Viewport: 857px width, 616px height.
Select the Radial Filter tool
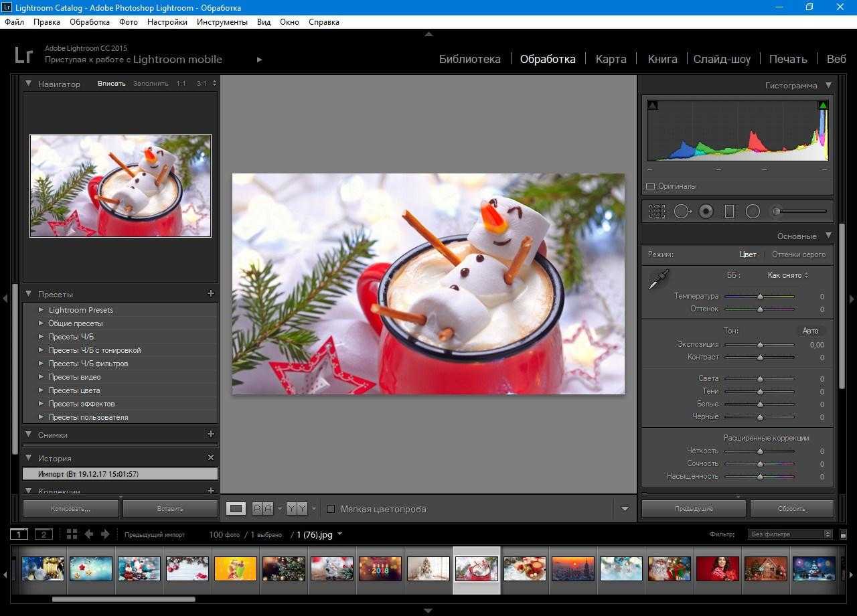tap(753, 212)
